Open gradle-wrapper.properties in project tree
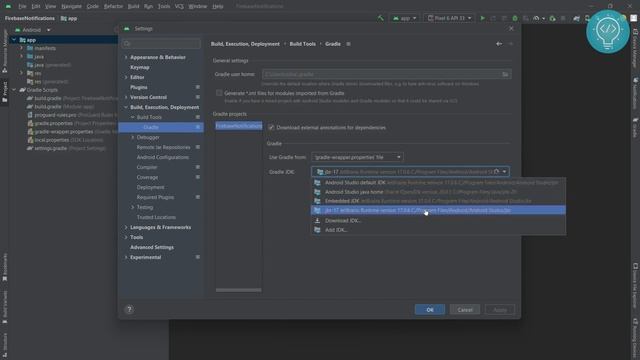Image resolution: width=640 pixels, height=360 pixels. 64,131
